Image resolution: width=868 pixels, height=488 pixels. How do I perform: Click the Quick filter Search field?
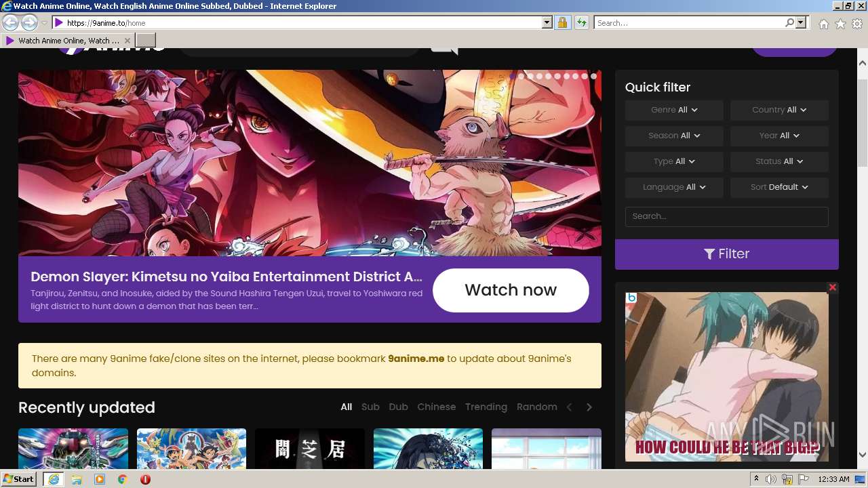point(727,216)
